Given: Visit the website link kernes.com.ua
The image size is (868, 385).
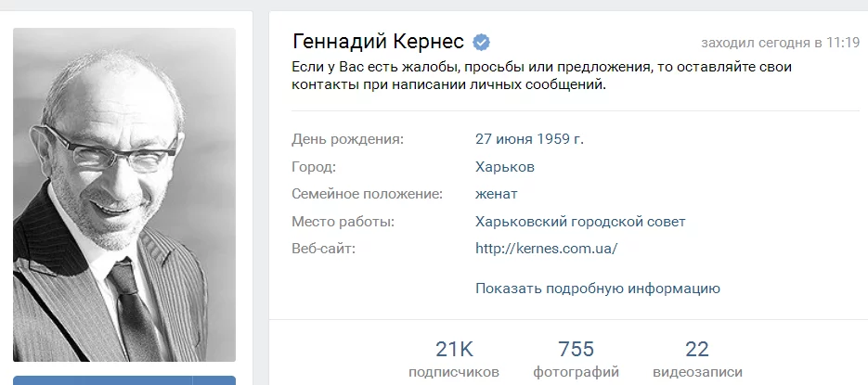Looking at the screenshot, I should click(x=546, y=249).
